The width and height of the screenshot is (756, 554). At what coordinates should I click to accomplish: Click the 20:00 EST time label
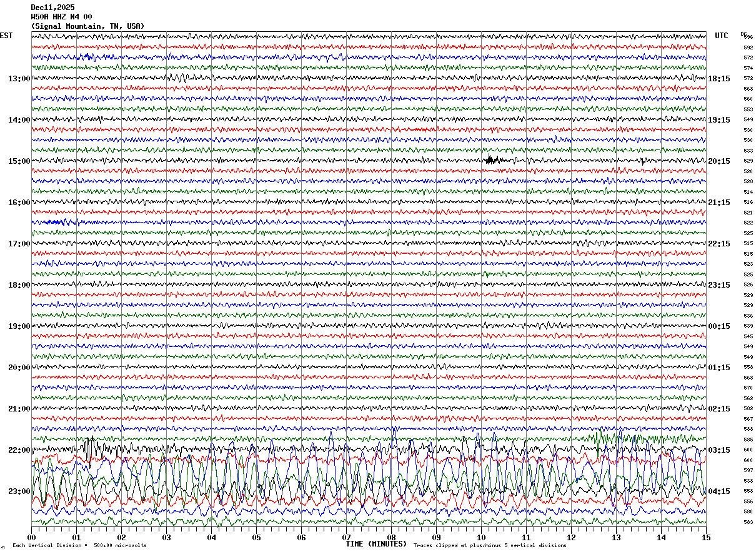pos(19,368)
